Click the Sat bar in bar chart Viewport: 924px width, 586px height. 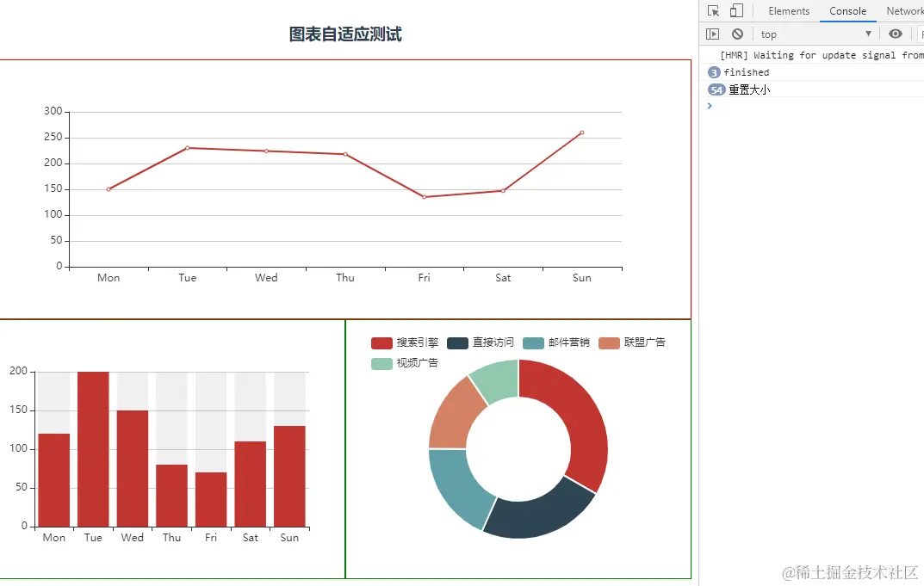[250, 484]
